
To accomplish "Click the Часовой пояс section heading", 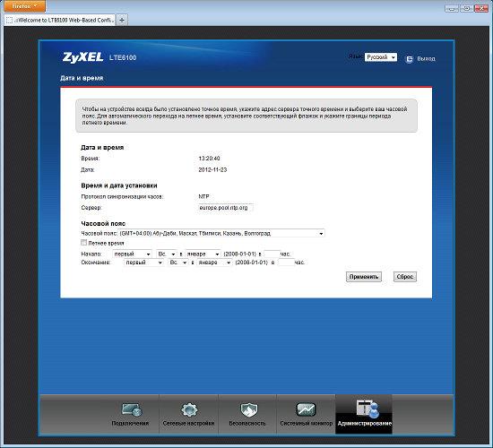I will point(103,223).
